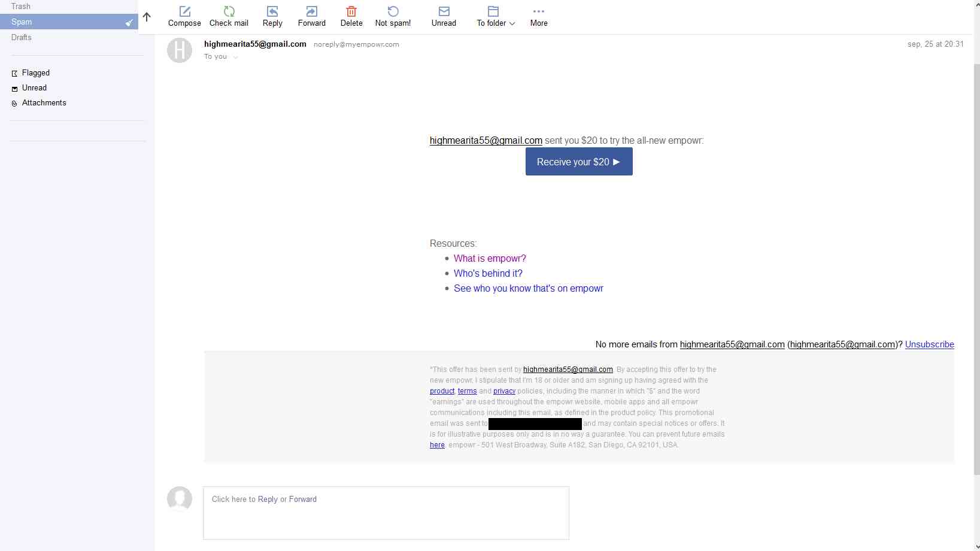The image size is (980, 551).
Task: Click the email date sep, 25 at 20:31
Action: point(936,44)
